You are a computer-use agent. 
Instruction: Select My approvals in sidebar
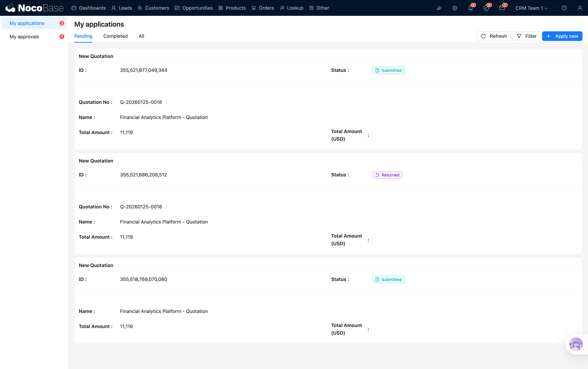pos(24,37)
